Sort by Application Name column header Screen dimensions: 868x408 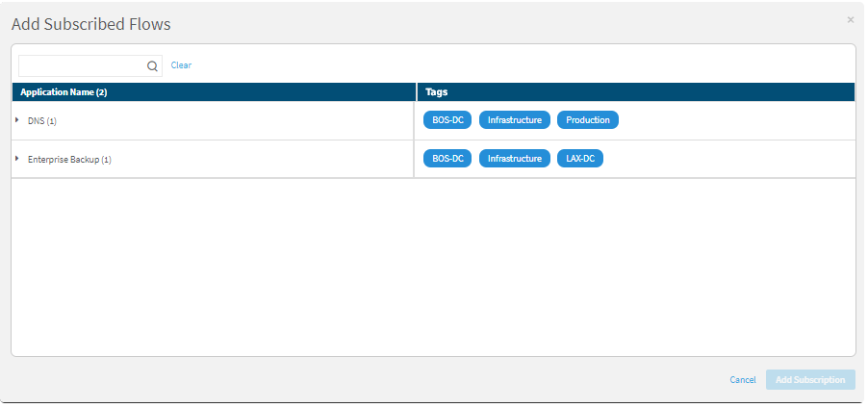coord(64,92)
